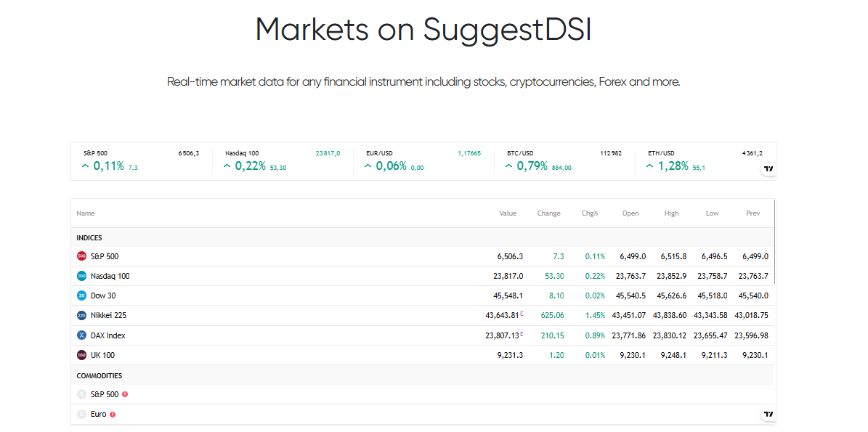The height and width of the screenshot is (432, 868).
Task: Click the COMMODITIES section heading
Action: click(x=99, y=375)
